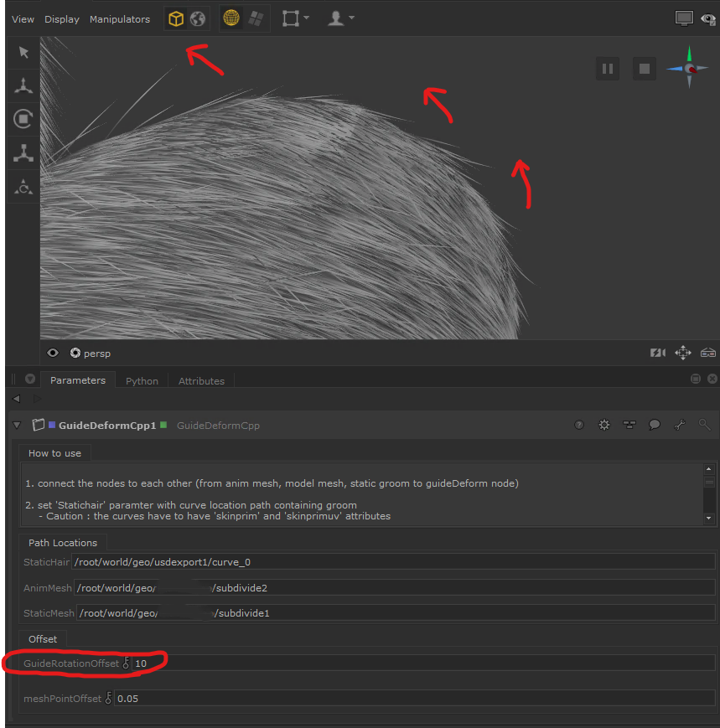Viewport: 720px width, 728px height.
Task: Stop viewport rendering with the square button
Action: 644,69
